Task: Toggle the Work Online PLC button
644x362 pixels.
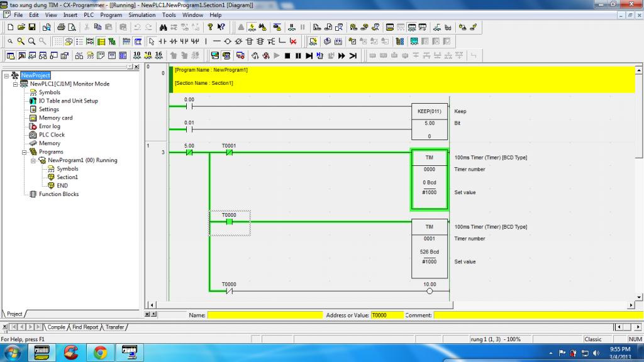Action: pos(252,27)
